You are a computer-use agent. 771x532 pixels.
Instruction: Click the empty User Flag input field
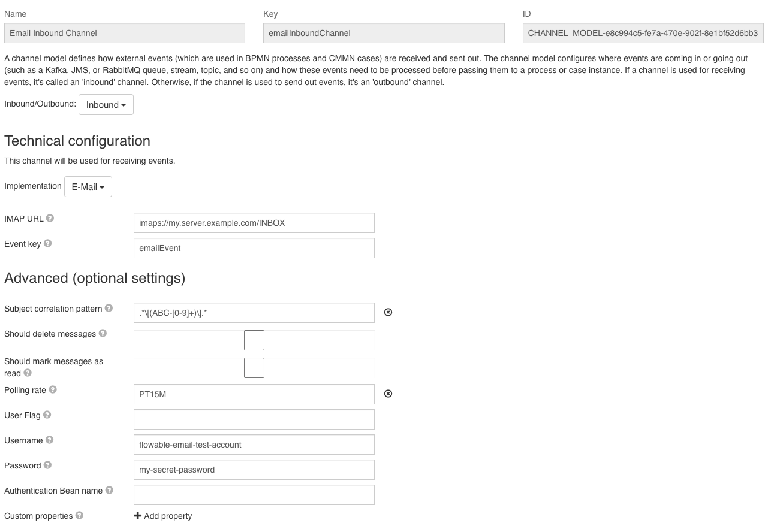tap(254, 419)
